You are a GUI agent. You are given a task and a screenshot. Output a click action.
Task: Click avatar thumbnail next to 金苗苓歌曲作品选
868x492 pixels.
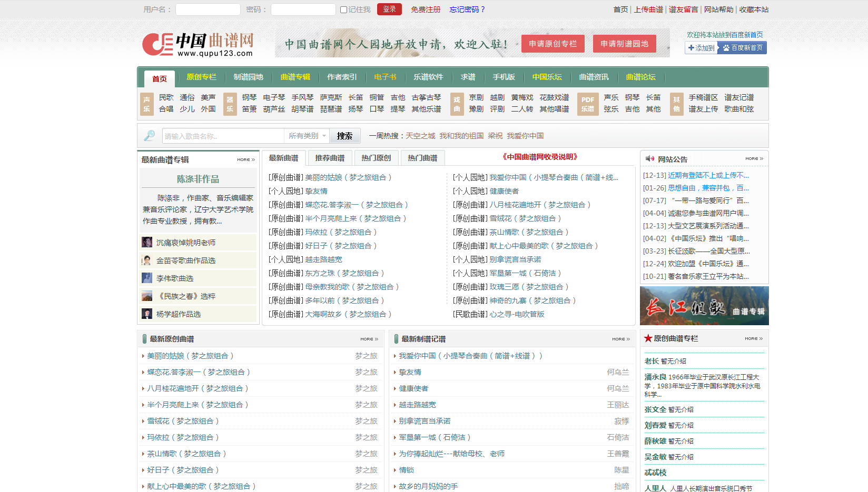(147, 260)
